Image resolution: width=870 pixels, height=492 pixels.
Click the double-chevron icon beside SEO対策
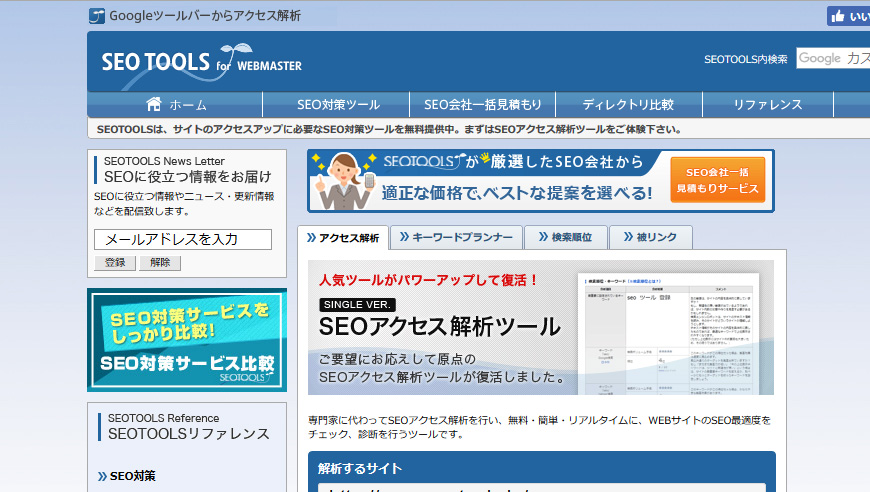tap(102, 476)
